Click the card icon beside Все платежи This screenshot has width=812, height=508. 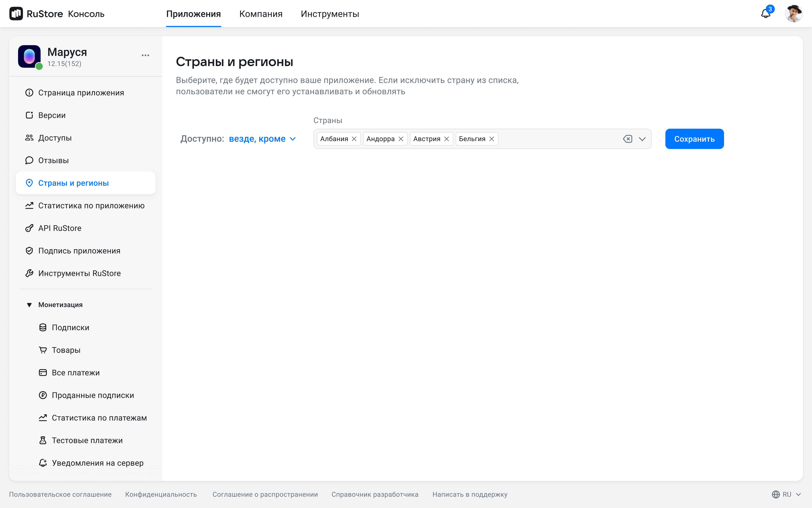pos(43,373)
